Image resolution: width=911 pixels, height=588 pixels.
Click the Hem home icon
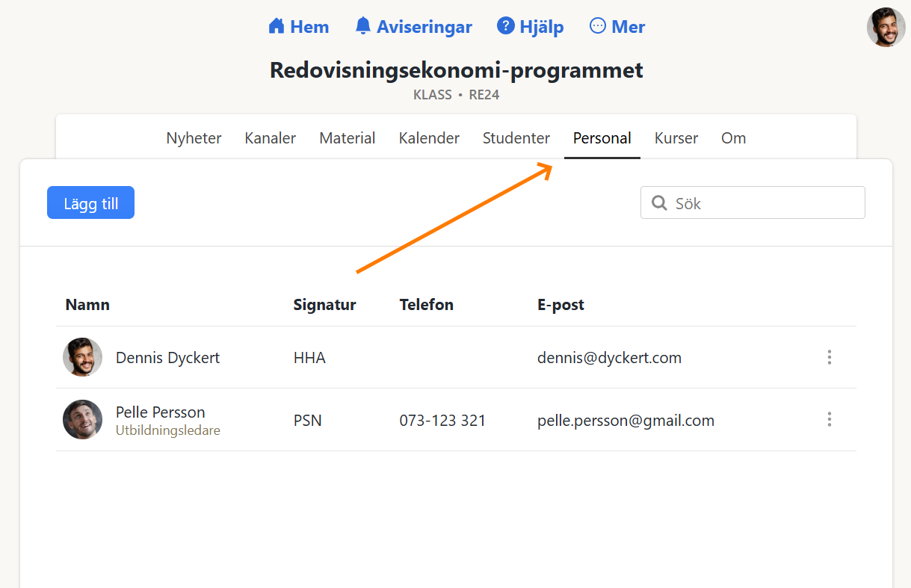[x=277, y=27]
